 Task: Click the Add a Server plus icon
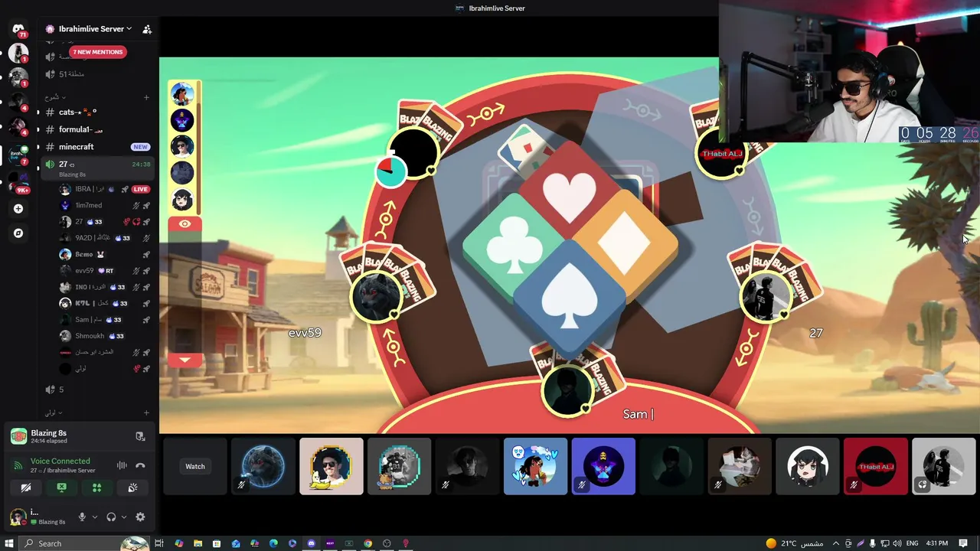pyautogui.click(x=18, y=208)
